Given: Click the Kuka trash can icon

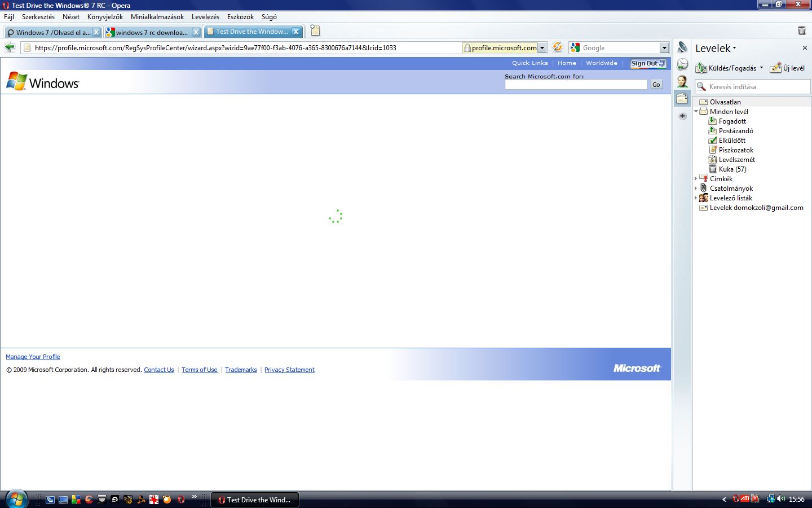Looking at the screenshot, I should tap(713, 169).
